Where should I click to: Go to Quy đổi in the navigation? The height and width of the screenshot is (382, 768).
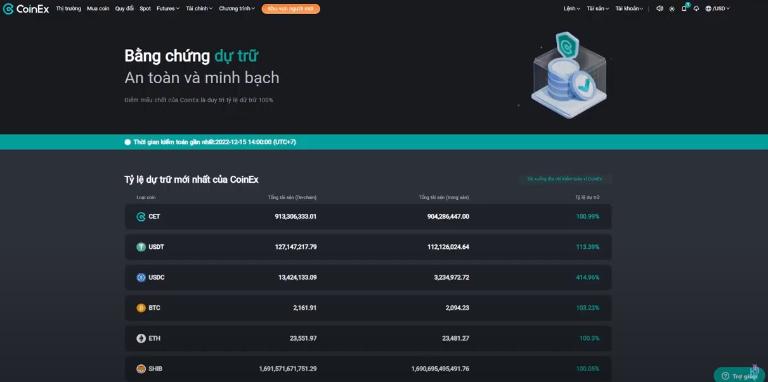pos(124,9)
